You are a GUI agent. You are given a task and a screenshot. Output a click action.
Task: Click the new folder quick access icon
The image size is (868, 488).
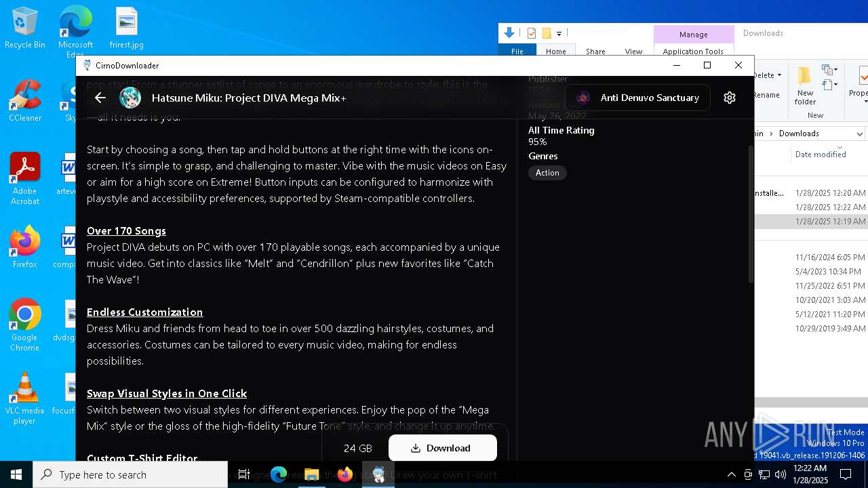pyautogui.click(x=547, y=33)
